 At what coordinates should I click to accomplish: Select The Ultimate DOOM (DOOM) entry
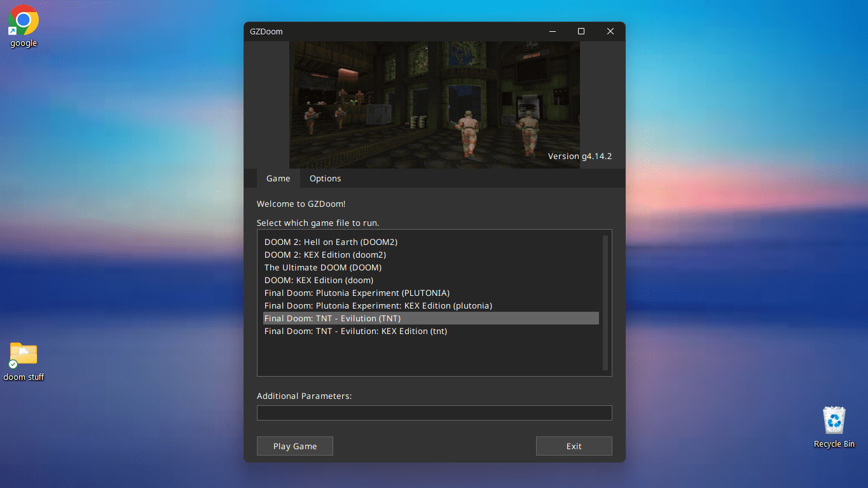click(x=431, y=267)
